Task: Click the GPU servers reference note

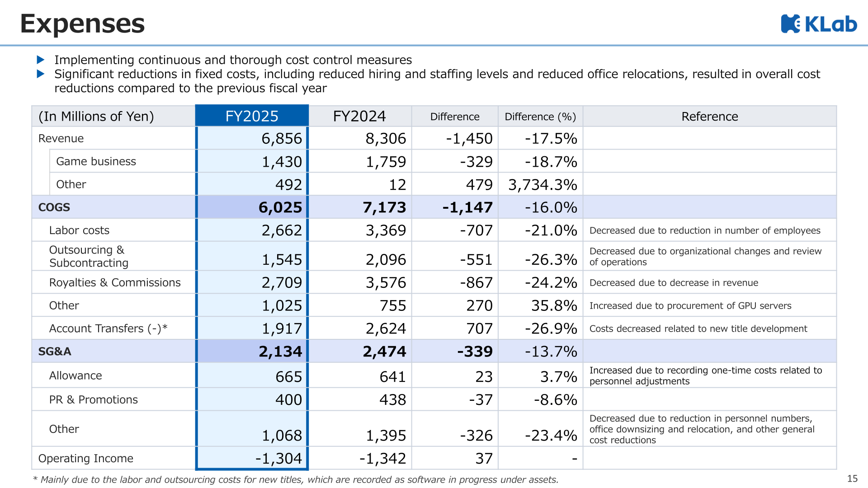Action: (x=690, y=305)
